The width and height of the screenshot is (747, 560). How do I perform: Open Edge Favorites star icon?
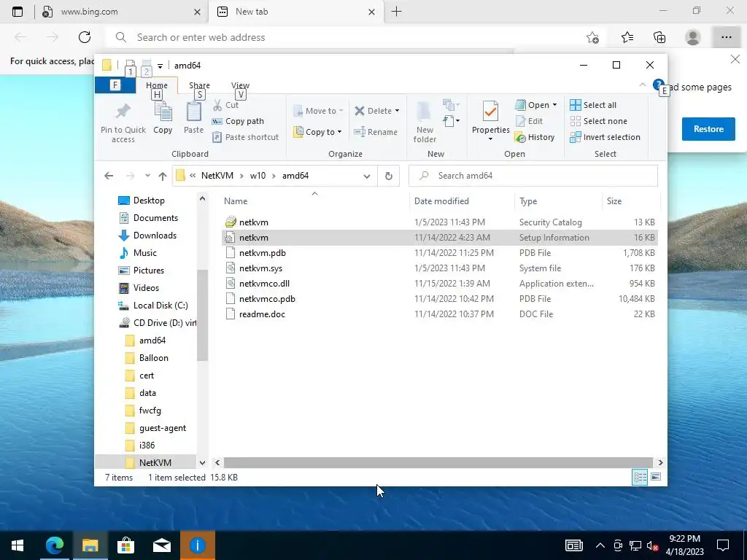point(627,37)
